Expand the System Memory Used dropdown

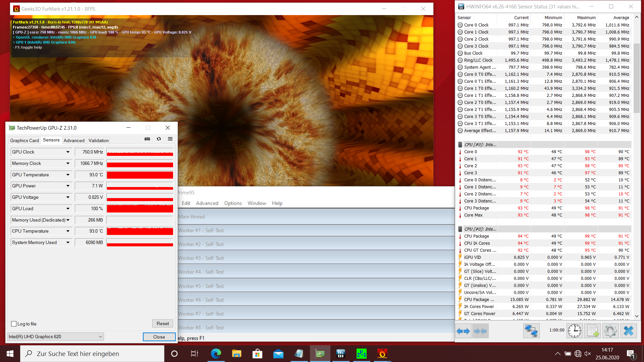68,243
